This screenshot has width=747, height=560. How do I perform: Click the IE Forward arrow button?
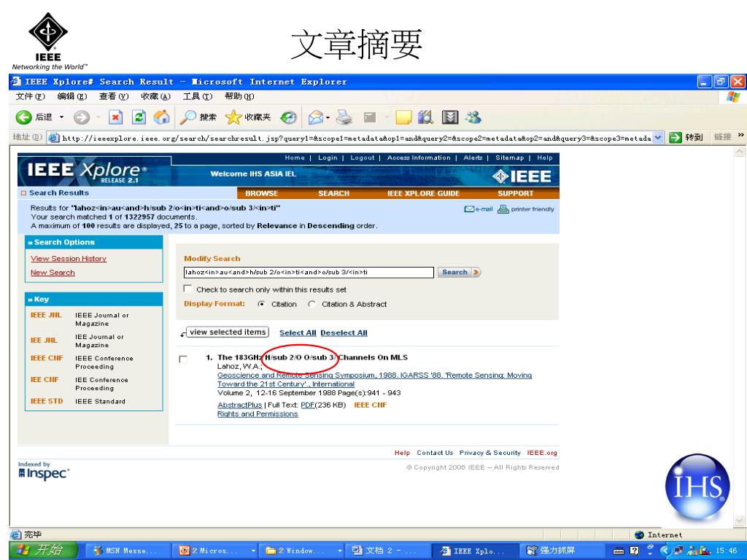[x=82, y=117]
